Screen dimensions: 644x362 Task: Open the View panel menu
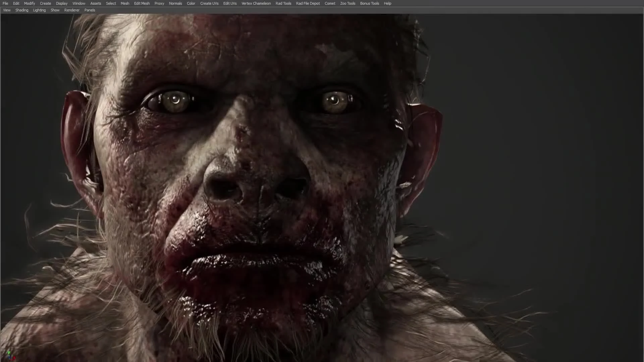click(6, 10)
